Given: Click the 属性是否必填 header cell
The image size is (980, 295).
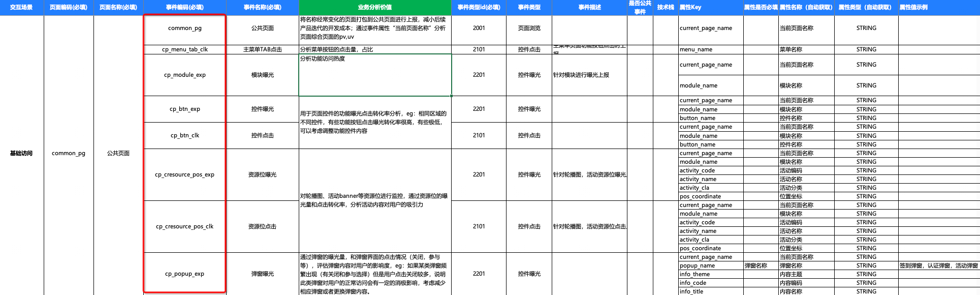Looking at the screenshot, I should point(761,7).
